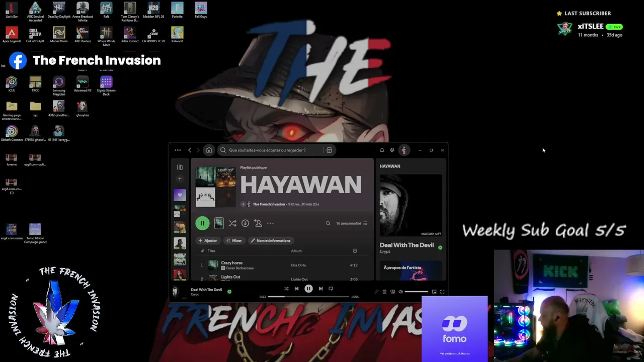Select the Marvel Rivals desktop shortcut
Image resolution: width=644 pixels, height=362 pixels.
coord(59,35)
